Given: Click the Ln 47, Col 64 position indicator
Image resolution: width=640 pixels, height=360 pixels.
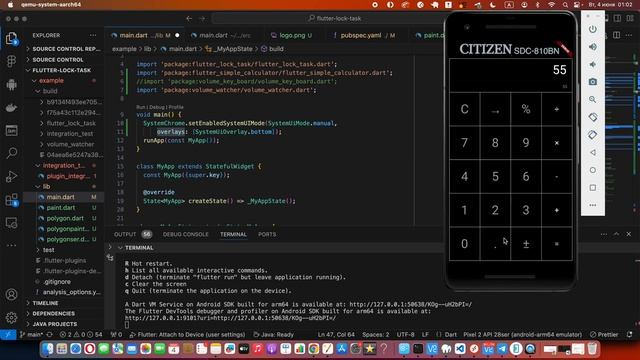Looking at the screenshot, I should pos(336,335).
